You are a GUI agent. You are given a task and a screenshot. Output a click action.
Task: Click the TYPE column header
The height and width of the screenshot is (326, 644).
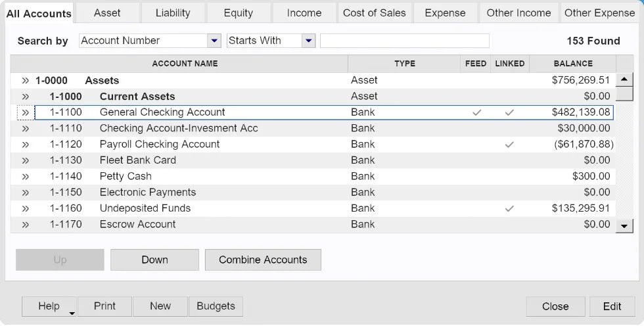pos(404,64)
